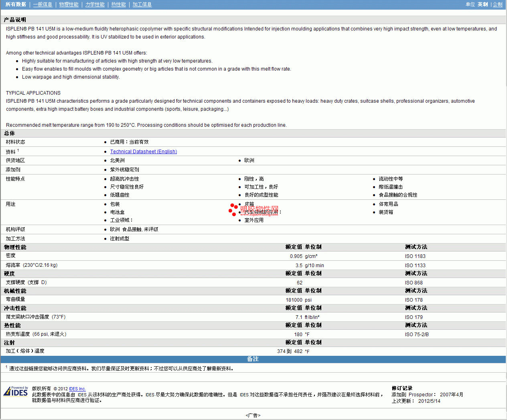The image size is (507, 420).
Task: Click the 欧洲 region entry
Action: coord(249,160)
